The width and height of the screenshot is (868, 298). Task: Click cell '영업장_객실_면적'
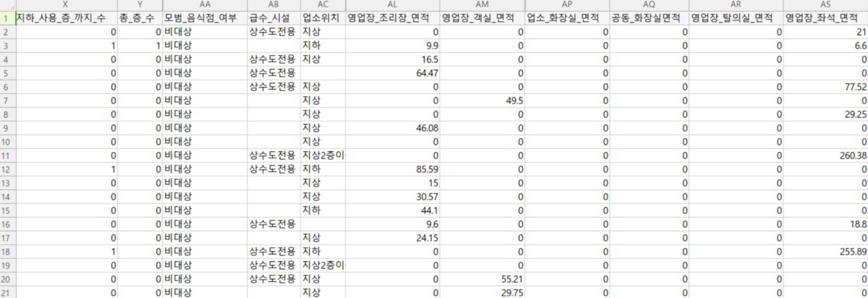(x=482, y=18)
